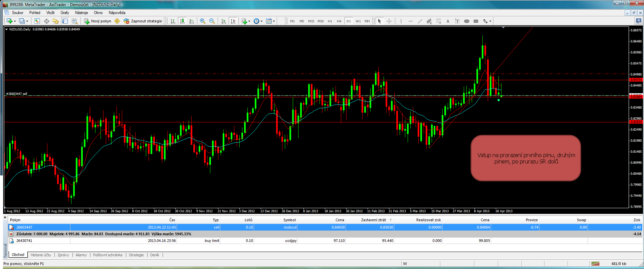Zoom out of the chart

212,21
